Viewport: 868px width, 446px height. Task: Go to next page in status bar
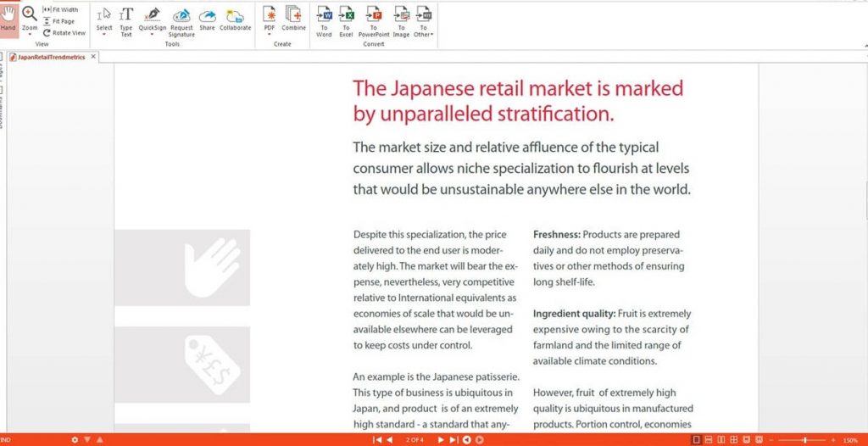tap(441, 440)
